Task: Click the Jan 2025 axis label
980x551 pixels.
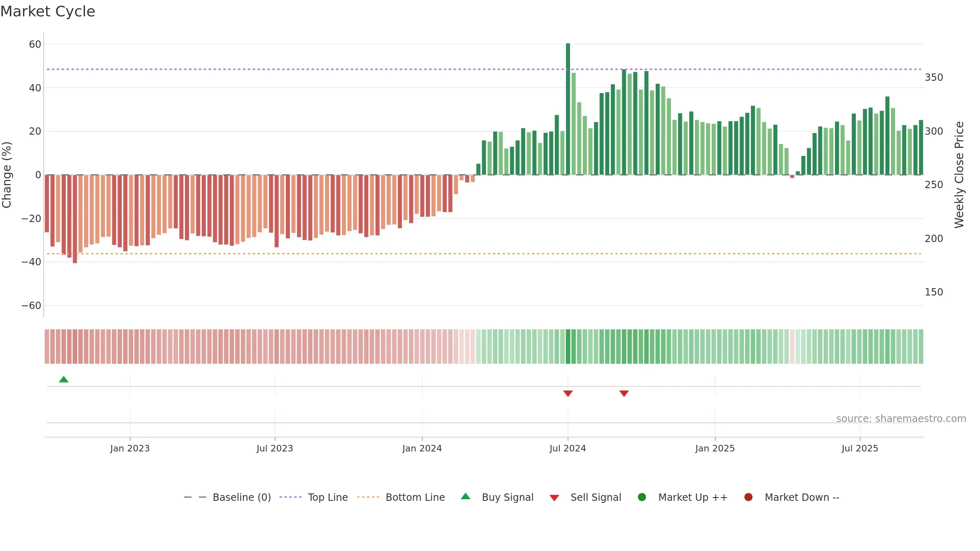Action: pos(715,448)
